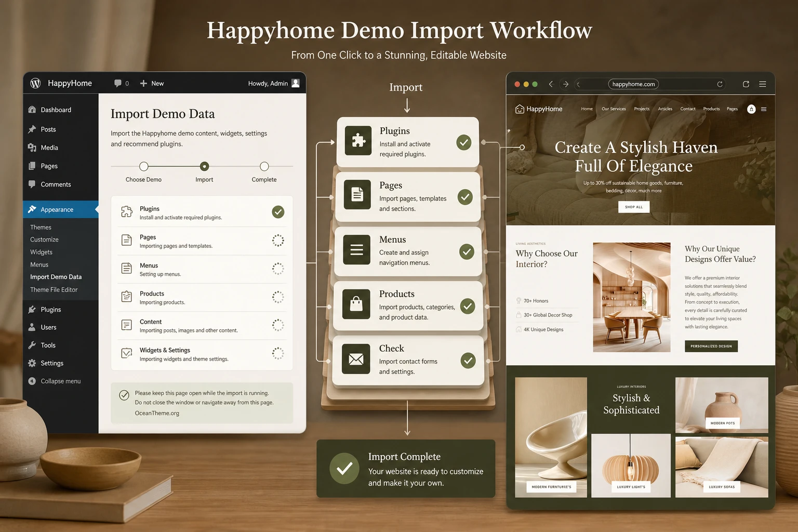Click the Content icon in import list
This screenshot has height=532, width=798.
pos(127,325)
